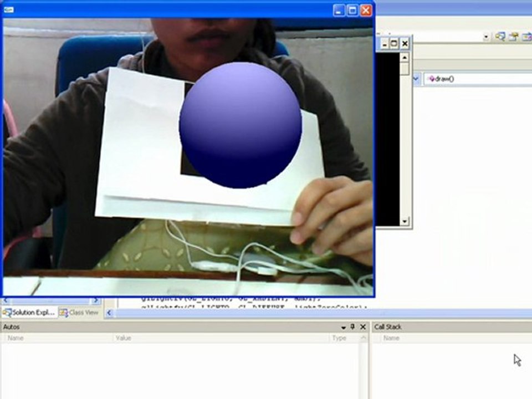Switch to the Class View tab
The height and width of the screenshot is (399, 532).
79,313
